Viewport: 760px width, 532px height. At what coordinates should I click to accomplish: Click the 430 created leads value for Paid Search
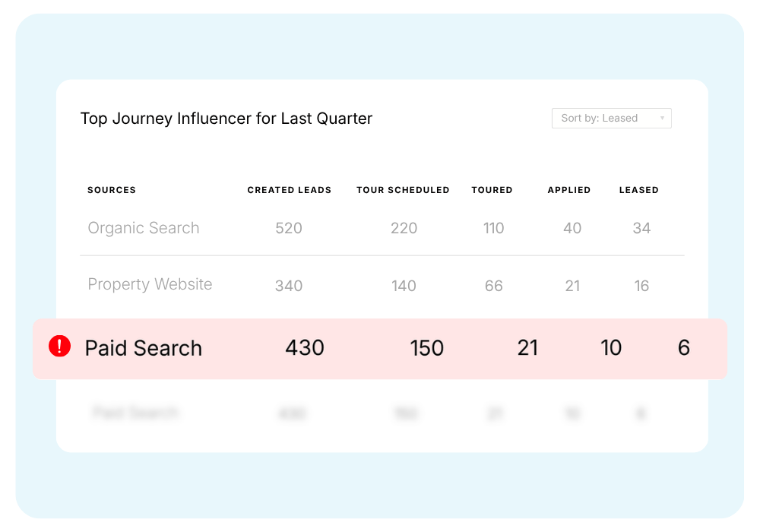tap(305, 347)
